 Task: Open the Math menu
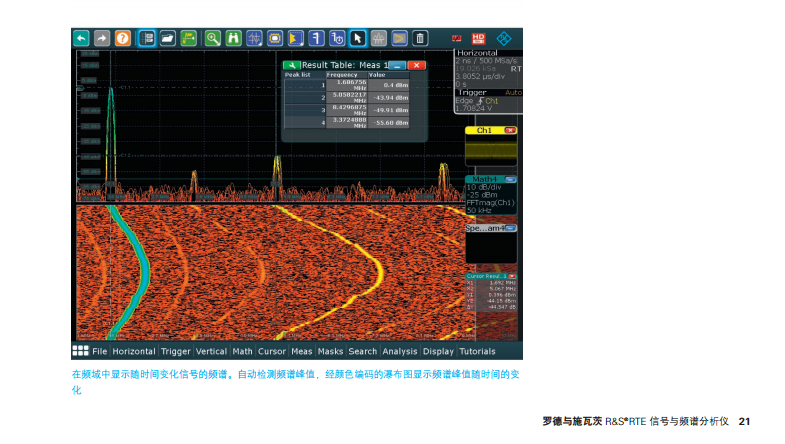click(242, 351)
